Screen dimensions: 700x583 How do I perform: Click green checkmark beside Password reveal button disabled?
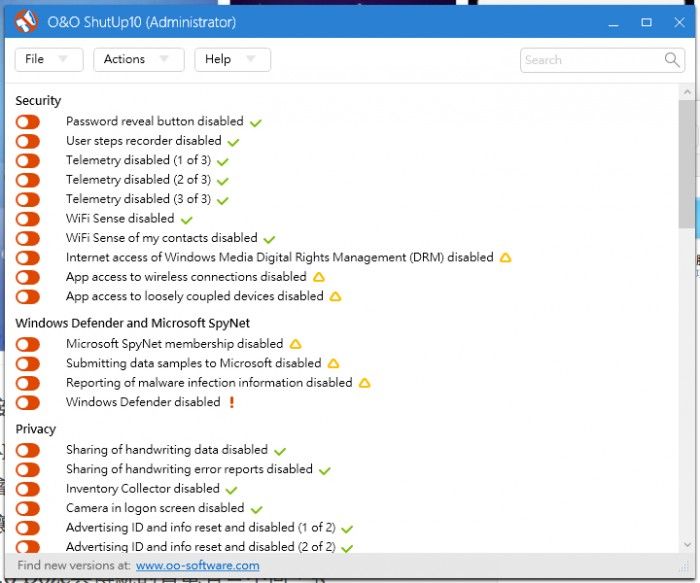click(256, 123)
